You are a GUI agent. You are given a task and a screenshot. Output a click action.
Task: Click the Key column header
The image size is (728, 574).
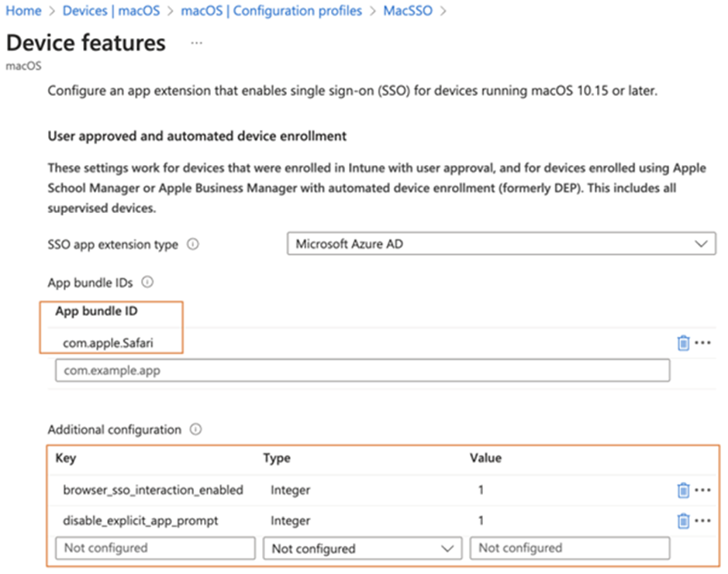[65, 458]
